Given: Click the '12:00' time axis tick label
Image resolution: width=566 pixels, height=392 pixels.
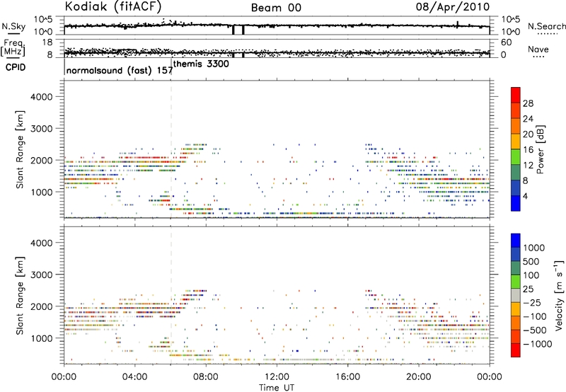Looking at the screenshot, I should (277, 377).
